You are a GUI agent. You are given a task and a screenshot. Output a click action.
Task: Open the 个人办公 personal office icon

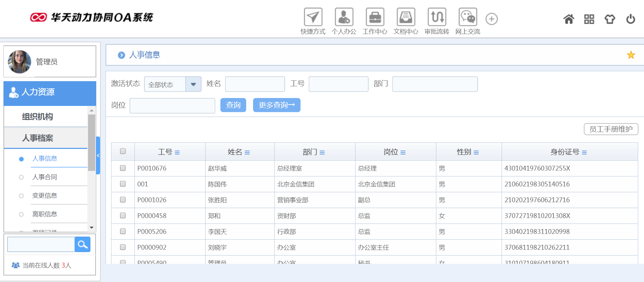tap(344, 17)
